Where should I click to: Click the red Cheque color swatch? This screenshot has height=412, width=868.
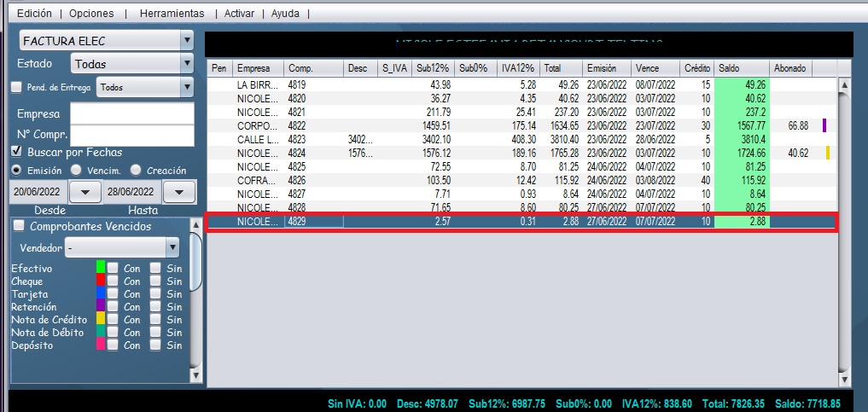pos(101,281)
